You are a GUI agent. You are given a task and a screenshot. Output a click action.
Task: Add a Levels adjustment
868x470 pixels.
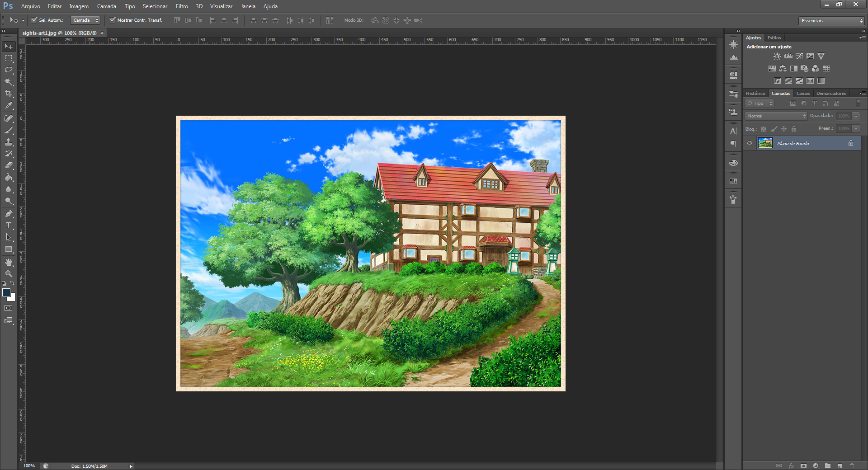(x=788, y=56)
